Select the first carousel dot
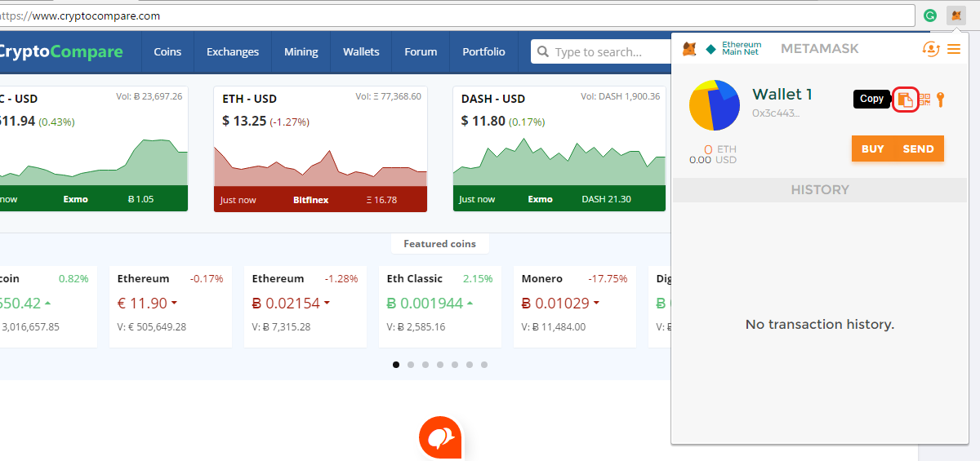 click(396, 365)
